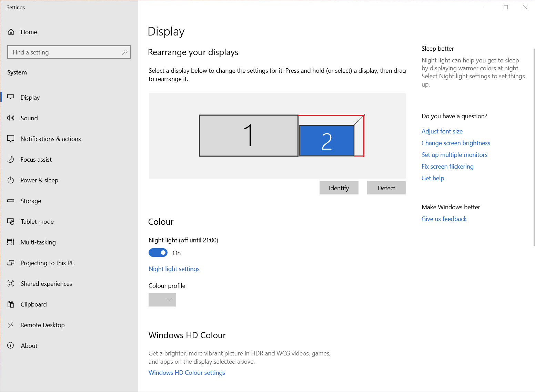Click the Detect button
This screenshot has width=535, height=392.
click(x=386, y=188)
